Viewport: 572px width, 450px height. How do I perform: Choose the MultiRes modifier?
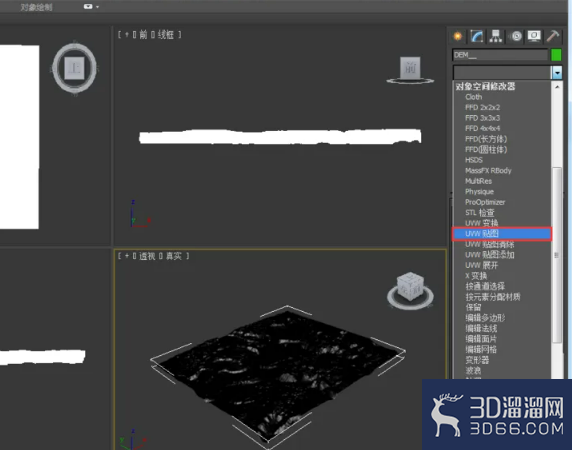(x=478, y=181)
